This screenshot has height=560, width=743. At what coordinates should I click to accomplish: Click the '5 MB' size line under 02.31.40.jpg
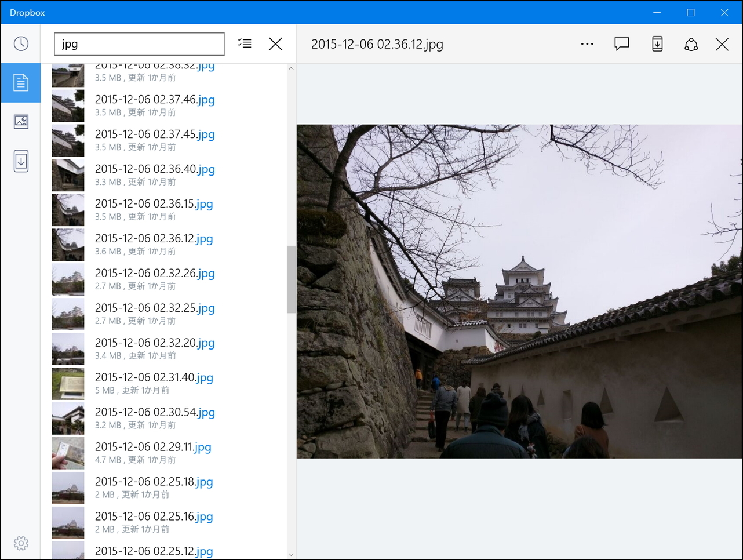(x=132, y=391)
